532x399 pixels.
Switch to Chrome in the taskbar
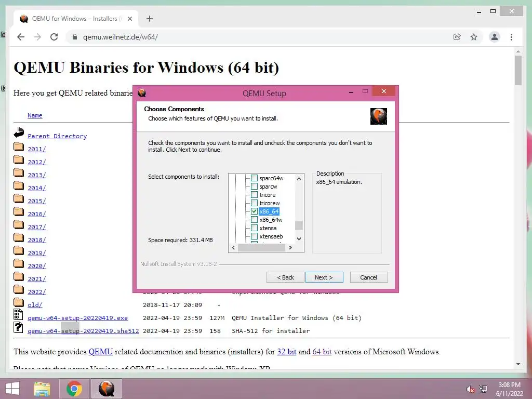[x=74, y=389]
